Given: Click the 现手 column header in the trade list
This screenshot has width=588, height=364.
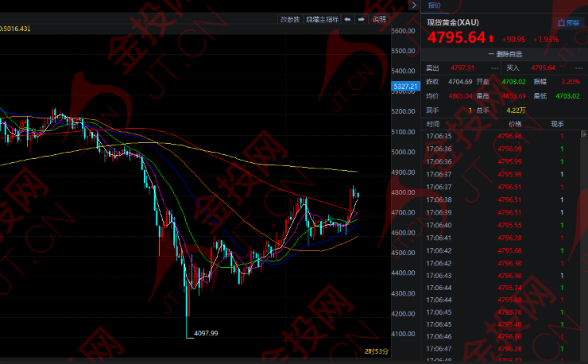Looking at the screenshot, I should (x=557, y=124).
